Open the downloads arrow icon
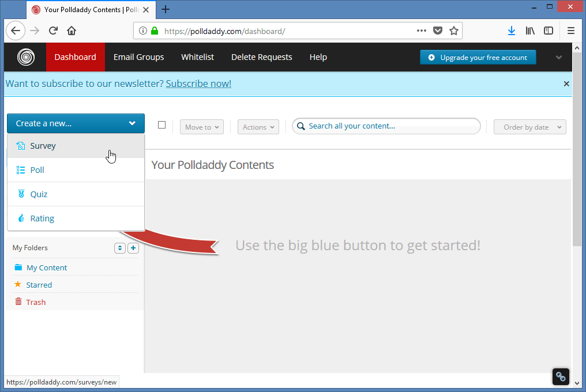This screenshot has width=586, height=392. coord(512,31)
